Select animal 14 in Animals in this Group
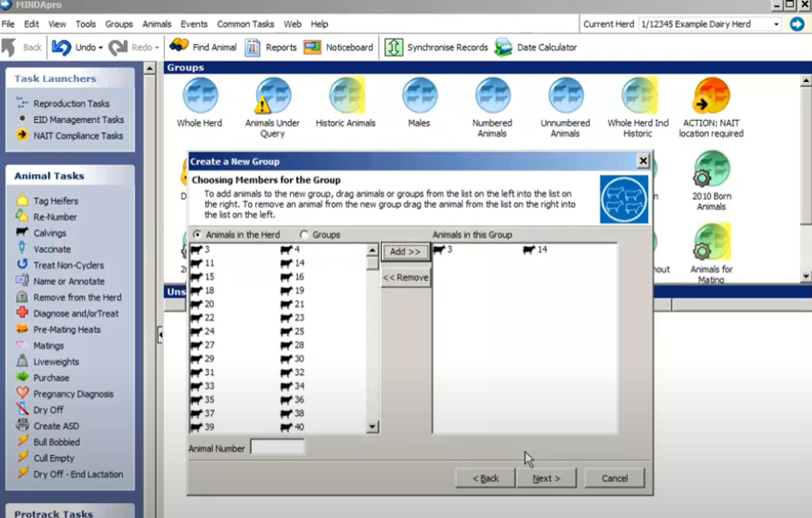Viewport: 812px width, 518px height. pos(535,249)
